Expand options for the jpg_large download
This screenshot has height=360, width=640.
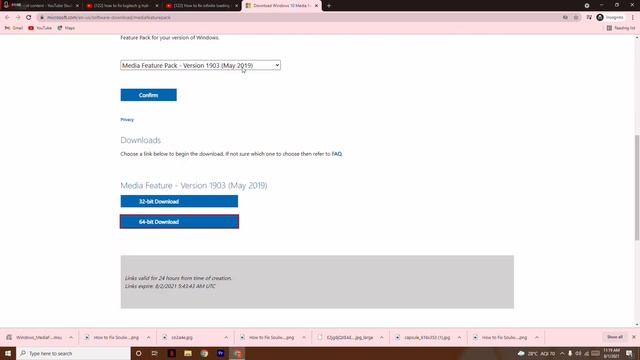tap(382, 338)
